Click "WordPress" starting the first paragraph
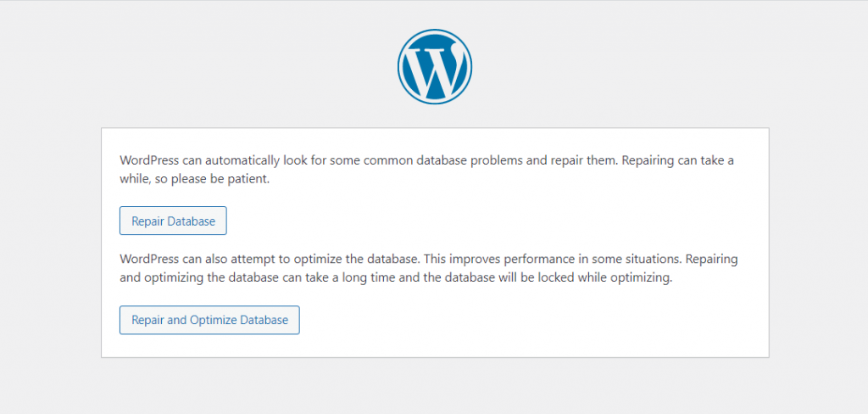Screen dimensions: 868x414 pos(149,159)
